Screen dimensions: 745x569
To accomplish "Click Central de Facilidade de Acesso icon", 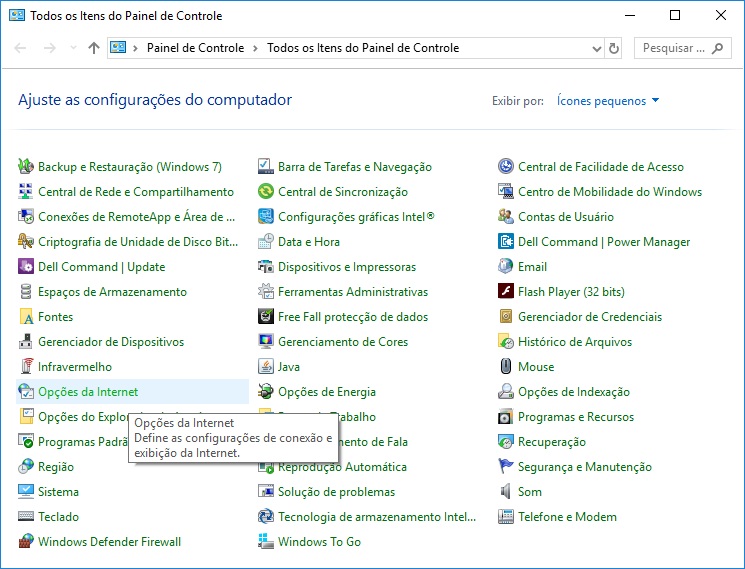I will 506,166.
